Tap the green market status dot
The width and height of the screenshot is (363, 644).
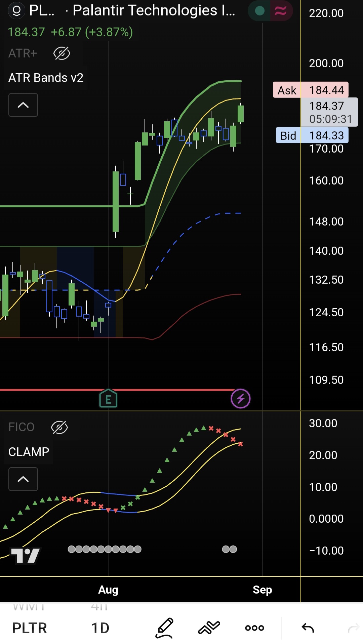pyautogui.click(x=259, y=11)
